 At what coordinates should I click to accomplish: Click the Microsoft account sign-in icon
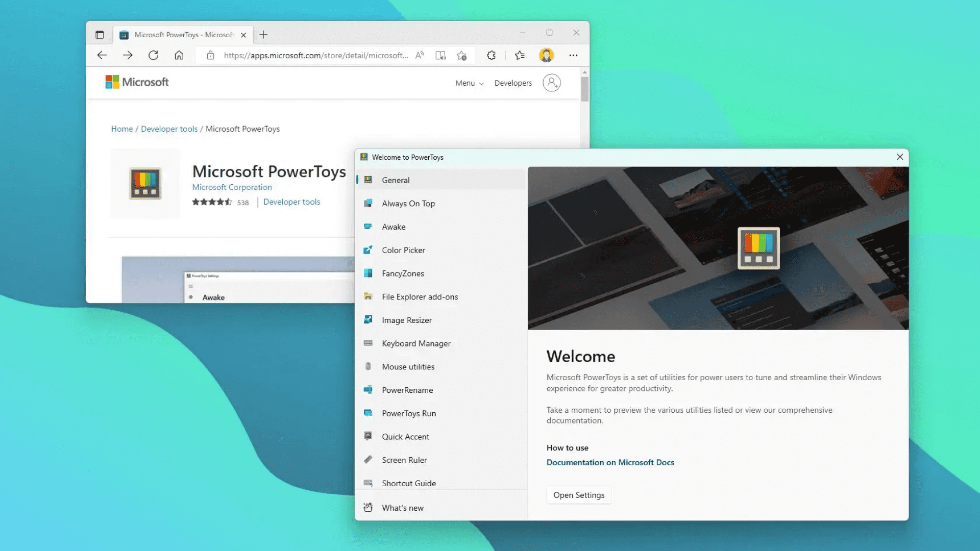[x=552, y=83]
